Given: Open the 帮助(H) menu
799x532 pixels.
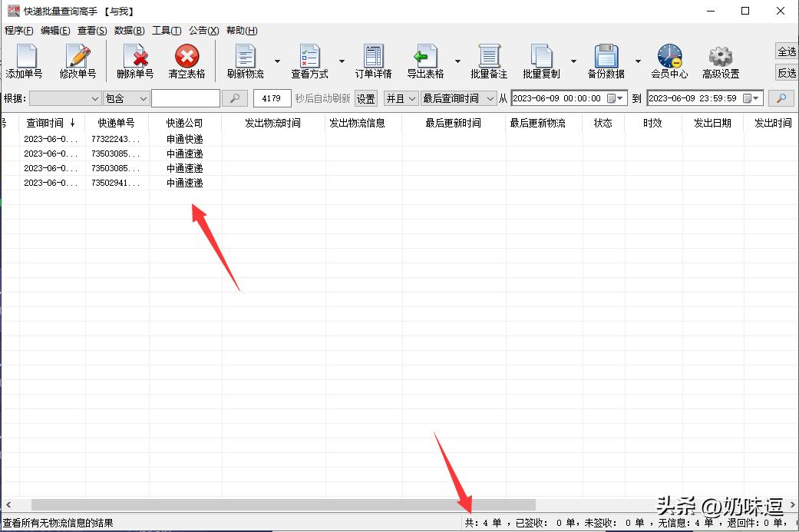Looking at the screenshot, I should click(242, 31).
